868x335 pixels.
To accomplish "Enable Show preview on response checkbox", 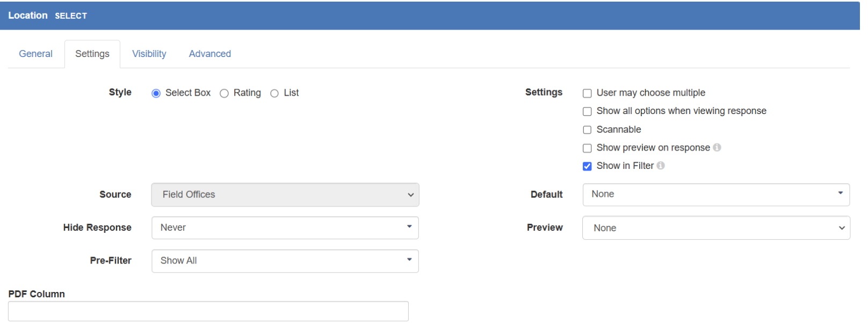I will (x=587, y=148).
